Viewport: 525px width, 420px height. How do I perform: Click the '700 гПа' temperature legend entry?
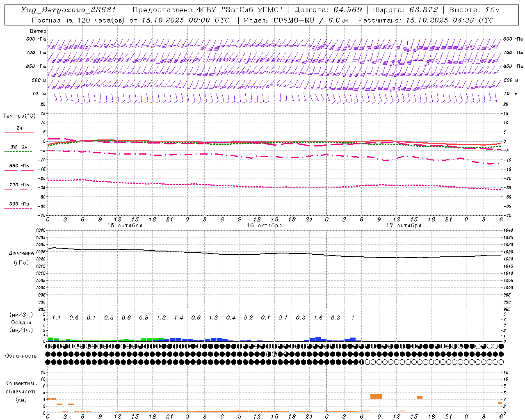coord(19,185)
